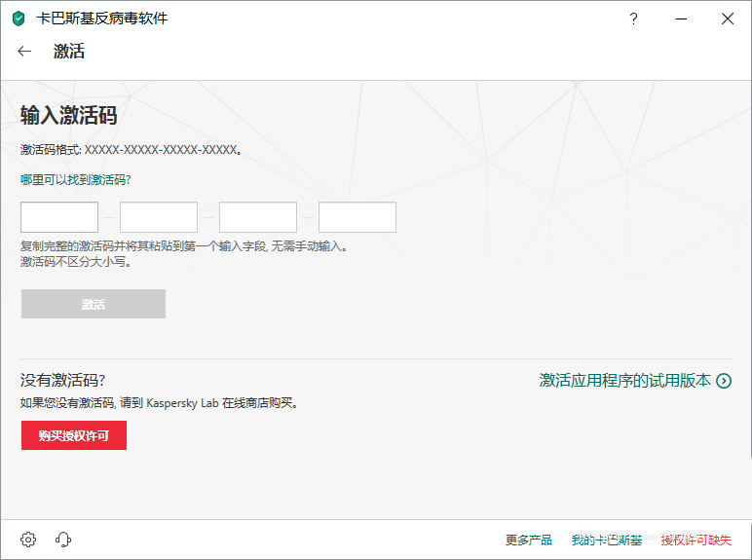Open settings with the gear icon
Image resolution: width=752 pixels, height=560 pixels.
click(x=28, y=540)
